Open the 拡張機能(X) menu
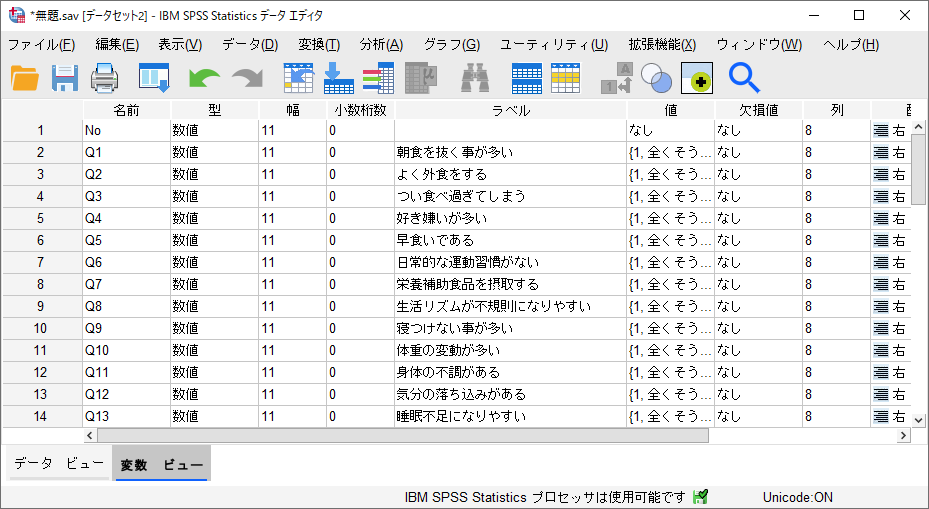The height and width of the screenshot is (509, 929). click(662, 44)
